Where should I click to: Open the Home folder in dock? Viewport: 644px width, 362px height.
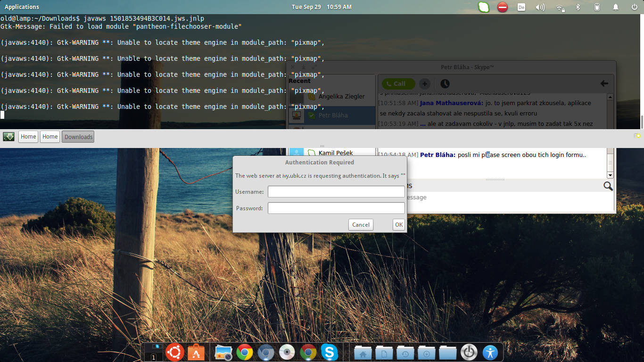point(363,353)
